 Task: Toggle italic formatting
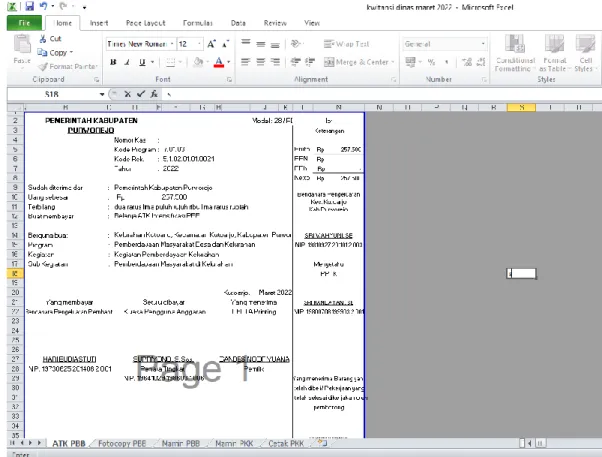pyautogui.click(x=127, y=62)
